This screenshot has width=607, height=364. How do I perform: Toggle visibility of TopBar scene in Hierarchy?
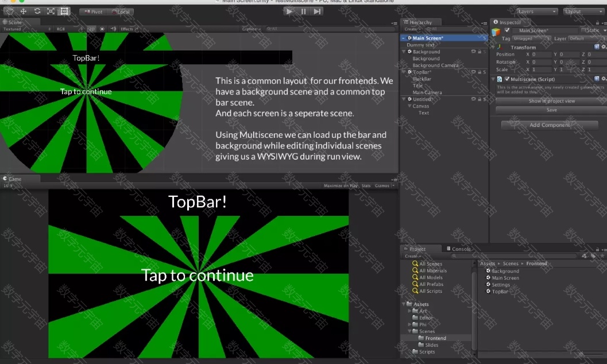pos(473,72)
